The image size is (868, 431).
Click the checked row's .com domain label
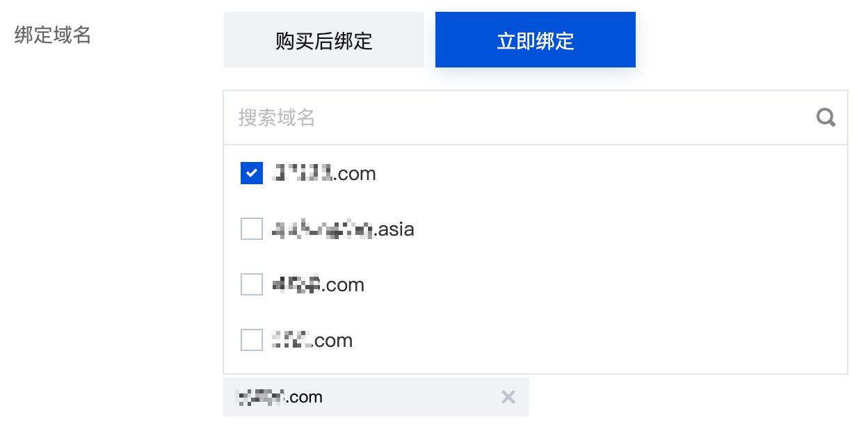(x=324, y=173)
